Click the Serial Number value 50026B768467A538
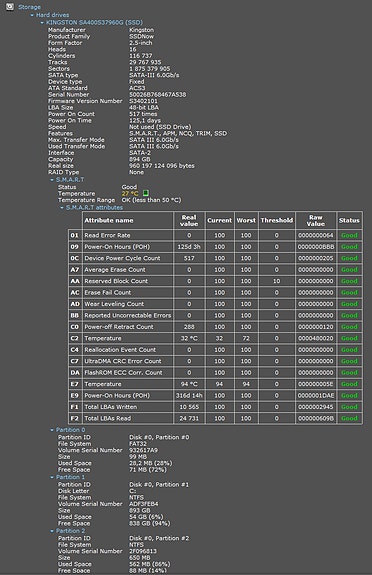The width and height of the screenshot is (372, 575). click(x=158, y=95)
